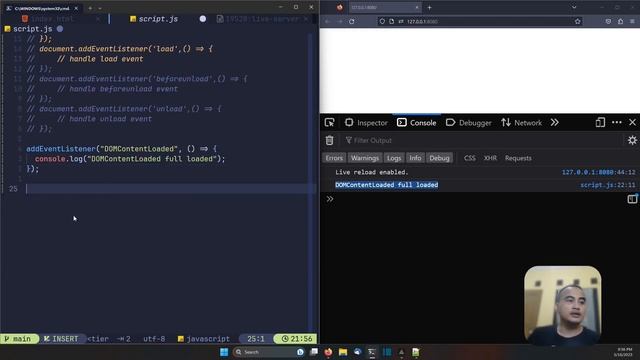Click the 25:1 cursor position status
The width and height of the screenshot is (640, 360).
pos(256,339)
